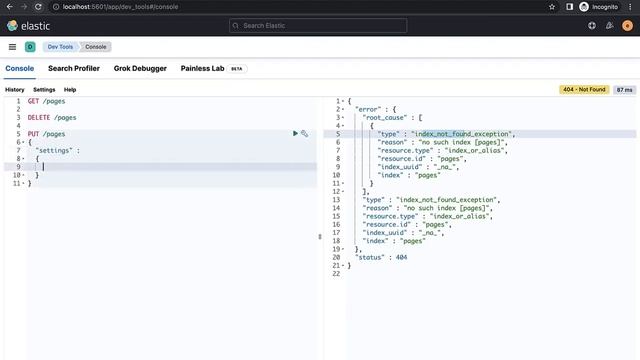Click the 404 - Not Found status badge

pyautogui.click(x=584, y=89)
